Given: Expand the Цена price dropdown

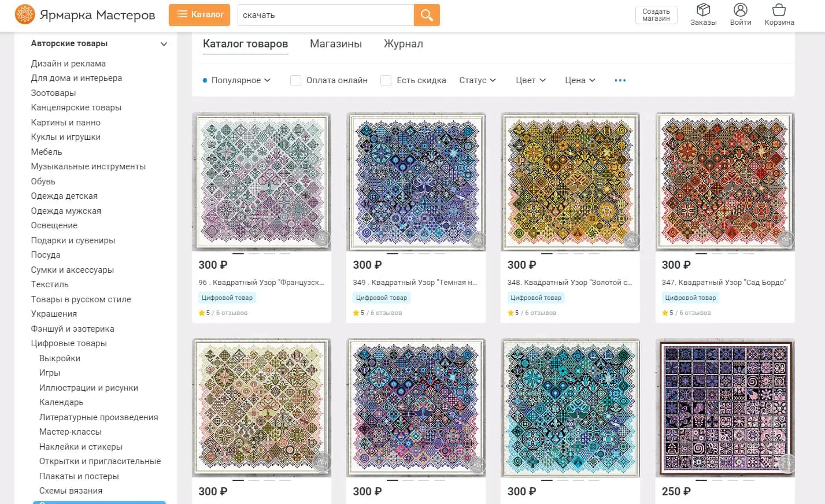Looking at the screenshot, I should coord(580,80).
